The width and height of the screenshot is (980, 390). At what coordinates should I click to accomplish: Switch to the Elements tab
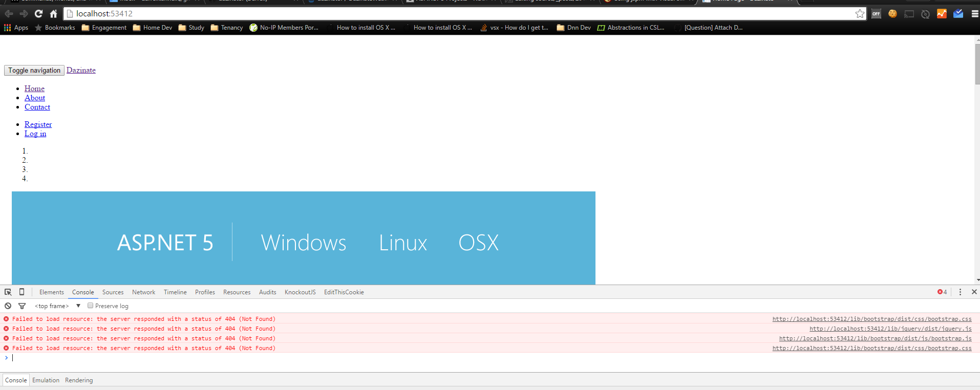pyautogui.click(x=51, y=292)
